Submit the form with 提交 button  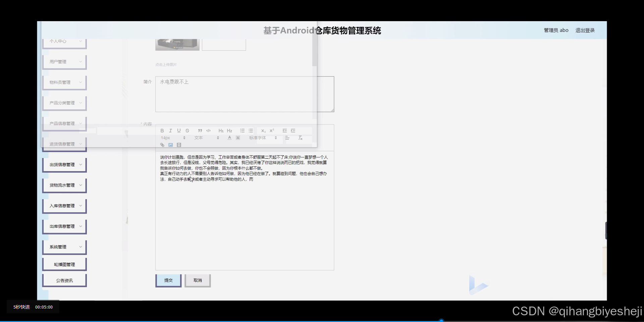168,280
